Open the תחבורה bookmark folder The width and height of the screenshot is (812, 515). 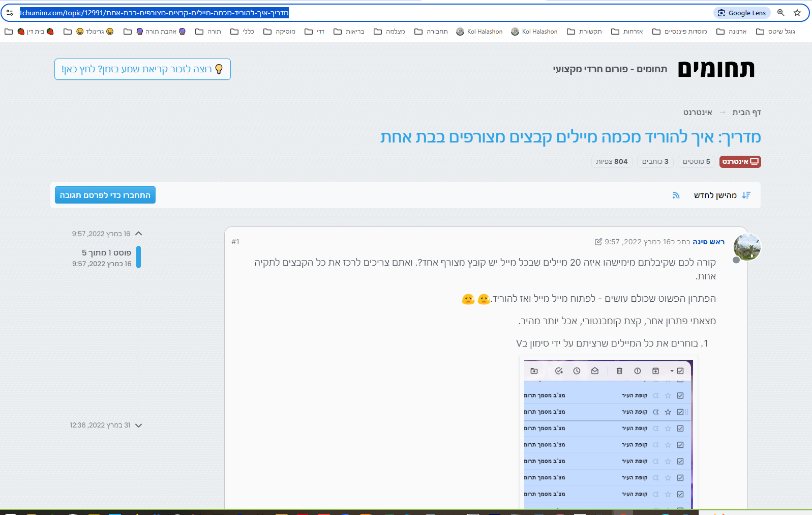pyautogui.click(x=431, y=32)
